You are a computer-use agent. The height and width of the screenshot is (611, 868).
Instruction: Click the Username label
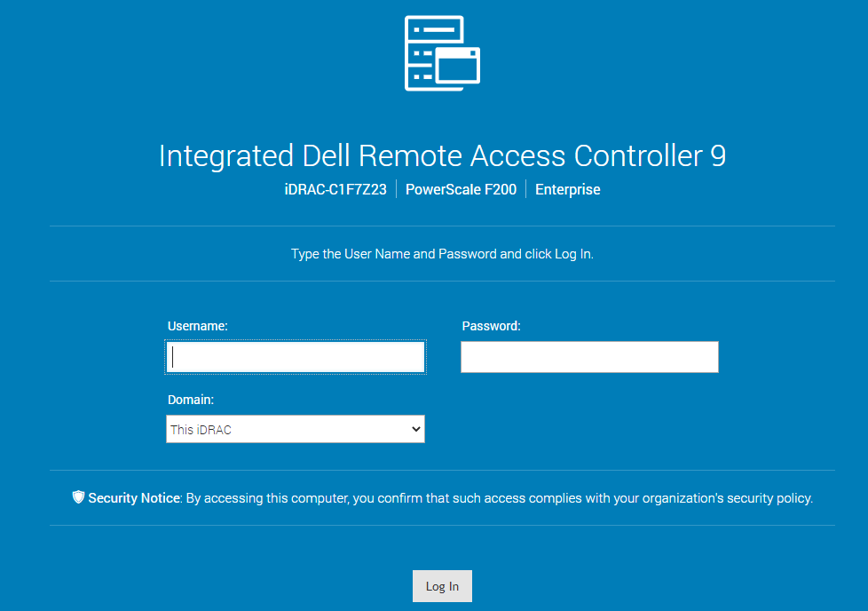(198, 326)
